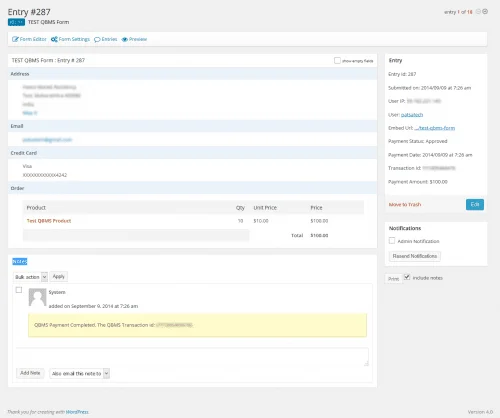
Task: Uncheck the include notes checkbox
Action: (407, 277)
